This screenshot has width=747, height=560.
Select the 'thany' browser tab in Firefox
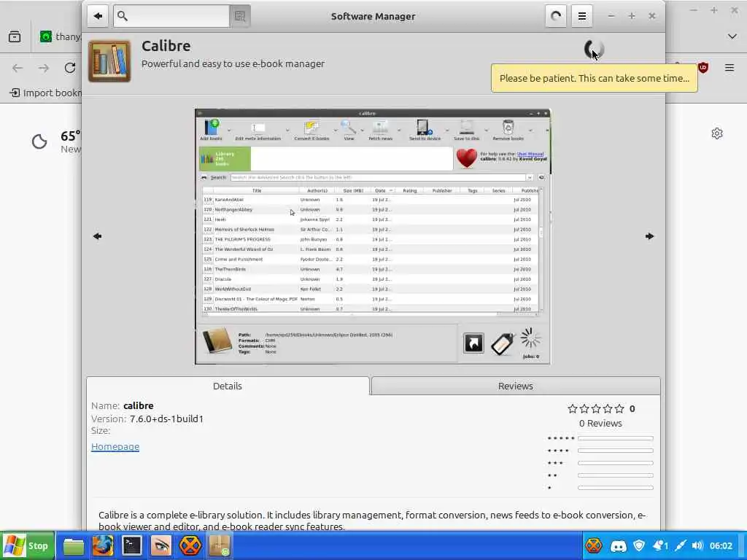click(x=60, y=36)
